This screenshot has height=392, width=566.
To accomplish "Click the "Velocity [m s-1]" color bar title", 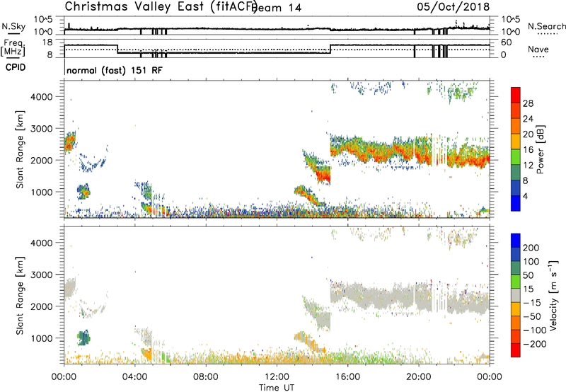I will point(553,295).
